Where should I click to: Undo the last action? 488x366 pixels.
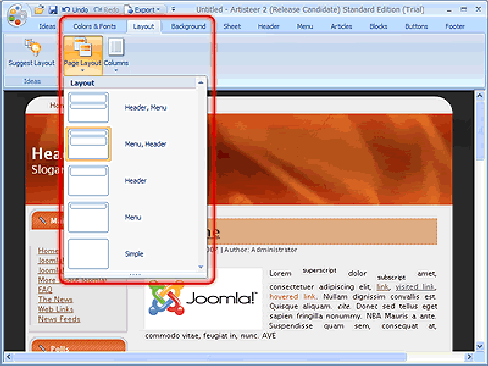point(75,10)
